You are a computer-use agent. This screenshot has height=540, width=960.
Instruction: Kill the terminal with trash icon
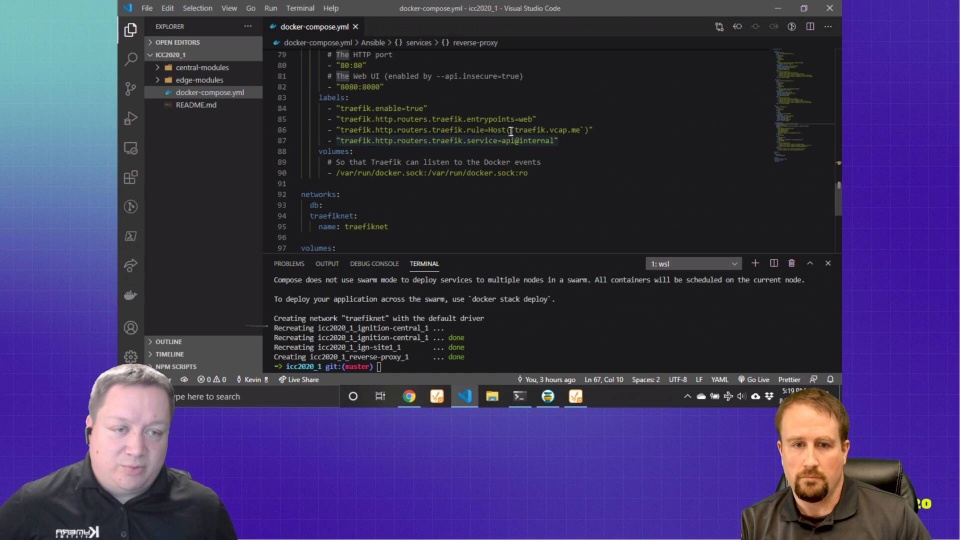pyautogui.click(x=791, y=263)
